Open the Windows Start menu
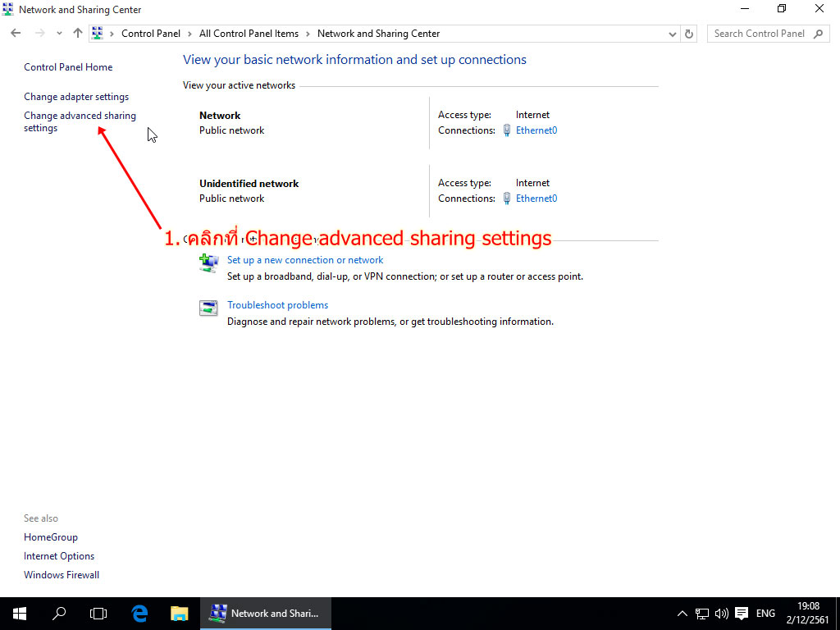The height and width of the screenshot is (630, 840). click(20, 613)
